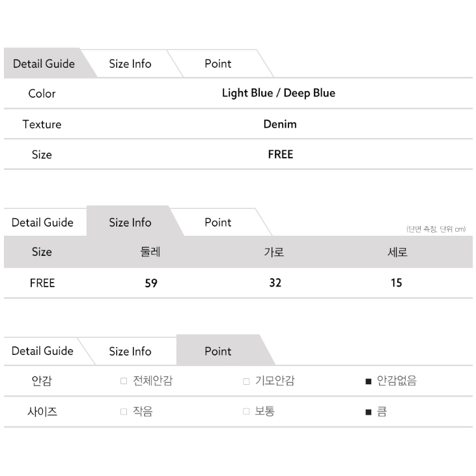
Task: Click Detail Guide tab in middle panel
Action: point(42,223)
